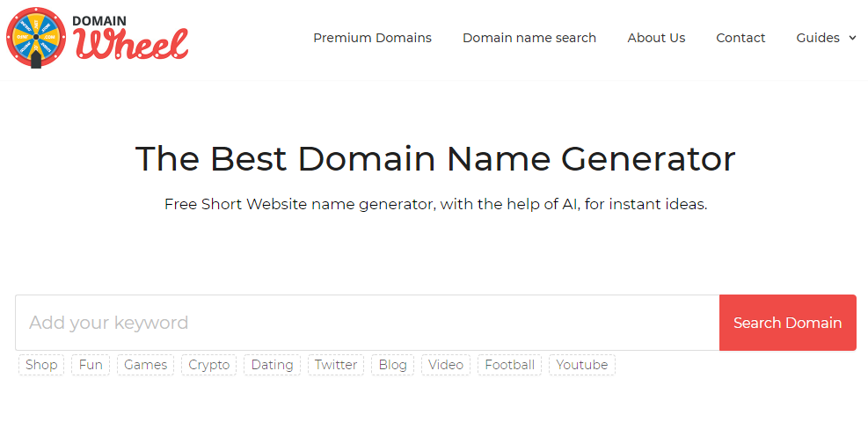
Task: Click the red Wheel logo text
Action: [x=131, y=44]
